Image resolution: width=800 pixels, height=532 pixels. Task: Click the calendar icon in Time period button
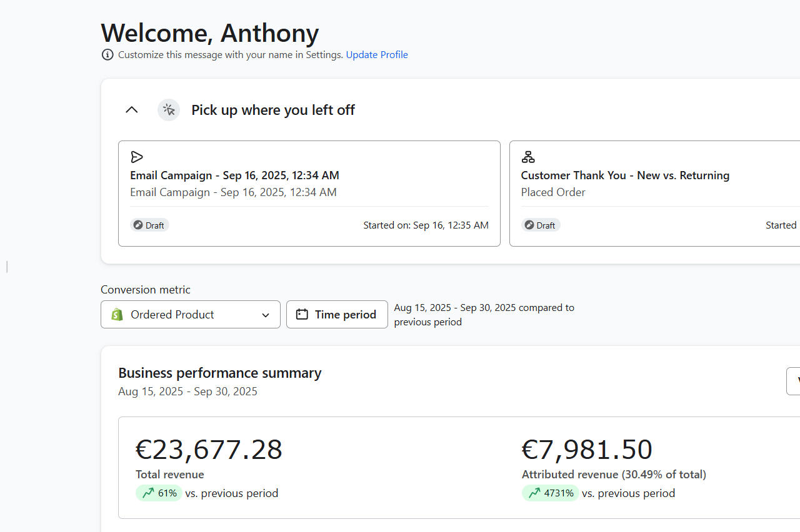click(x=302, y=315)
